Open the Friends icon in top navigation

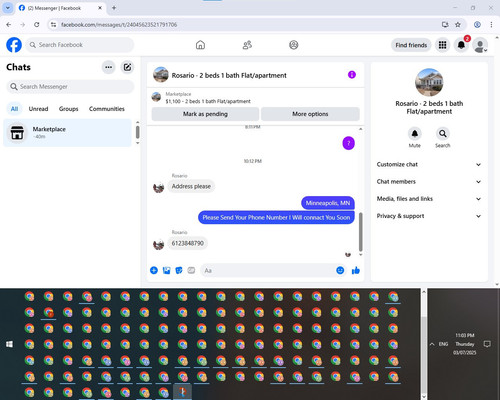[247, 45]
